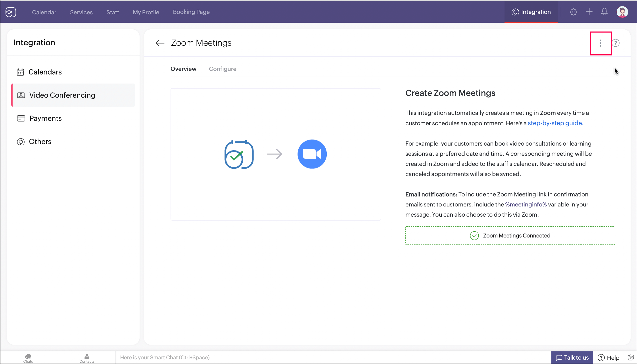Screen dimensions: 637x364
Task: Open the Booking Page section
Action: coord(191,12)
